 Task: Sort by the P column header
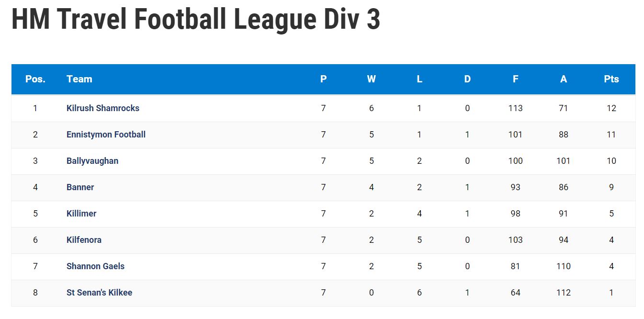pyautogui.click(x=324, y=79)
